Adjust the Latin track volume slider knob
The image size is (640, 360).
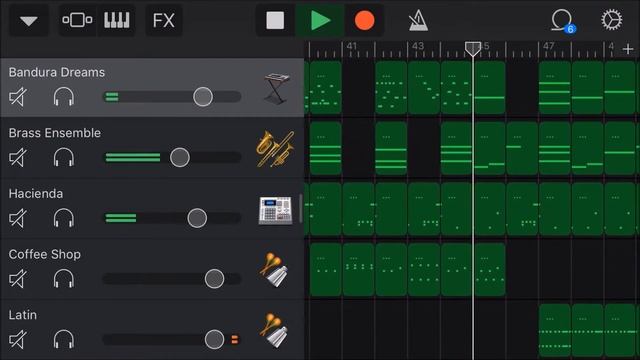pos(214,339)
